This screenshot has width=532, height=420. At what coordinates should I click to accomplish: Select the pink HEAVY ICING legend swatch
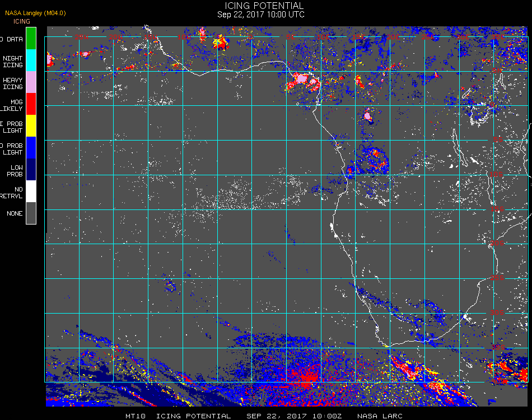(31, 82)
